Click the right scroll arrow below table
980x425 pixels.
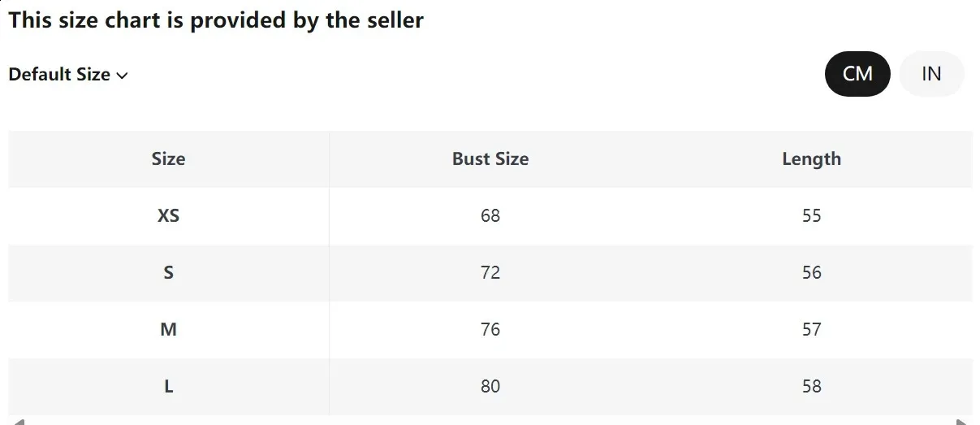(x=962, y=421)
